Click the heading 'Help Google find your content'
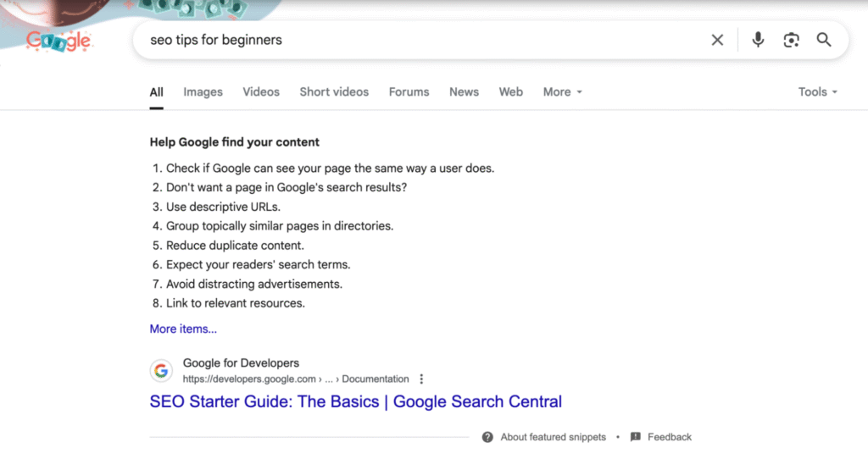868x470 pixels. pyautogui.click(x=234, y=142)
